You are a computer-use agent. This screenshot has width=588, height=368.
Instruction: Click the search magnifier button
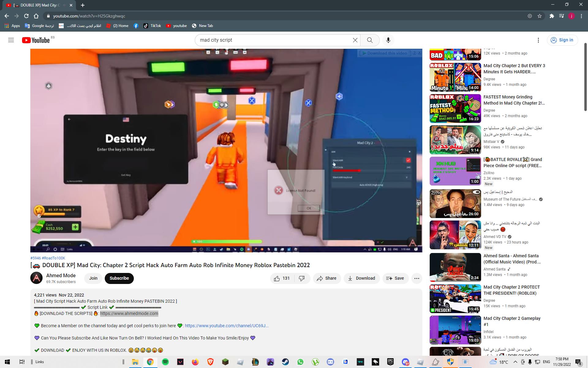tap(370, 40)
